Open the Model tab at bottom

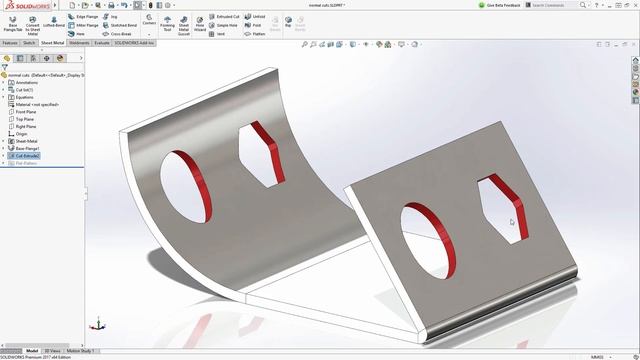click(32, 351)
